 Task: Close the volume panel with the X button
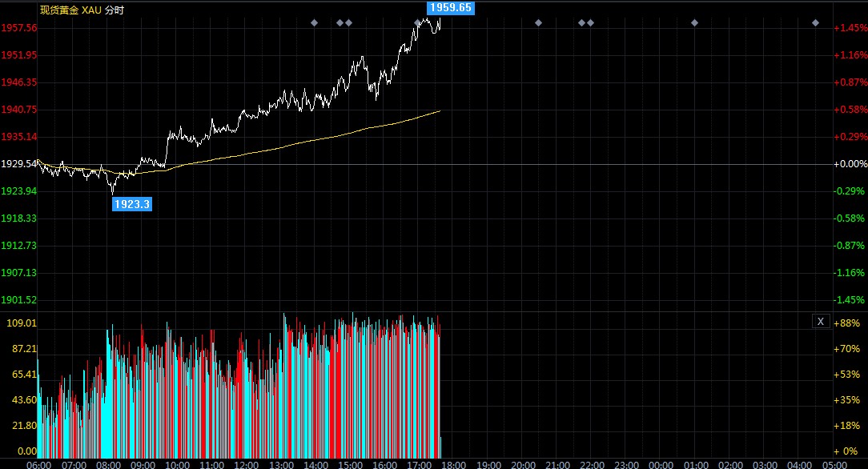821,321
